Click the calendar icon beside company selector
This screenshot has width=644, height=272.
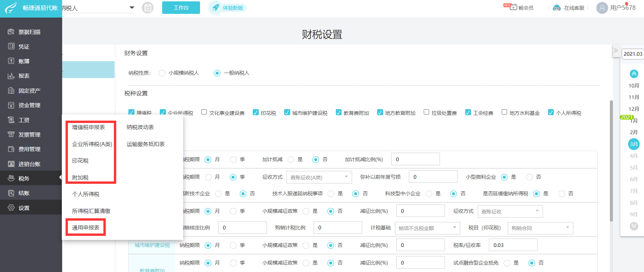click(x=147, y=7)
